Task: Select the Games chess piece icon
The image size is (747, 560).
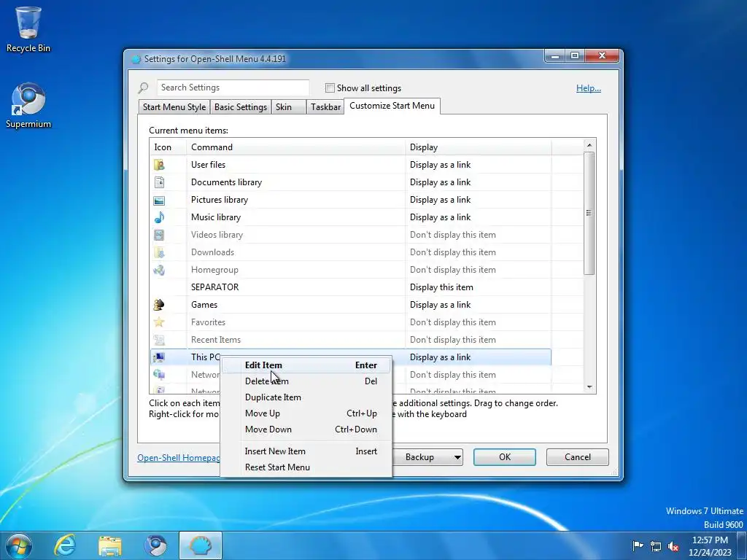Action: [159, 305]
